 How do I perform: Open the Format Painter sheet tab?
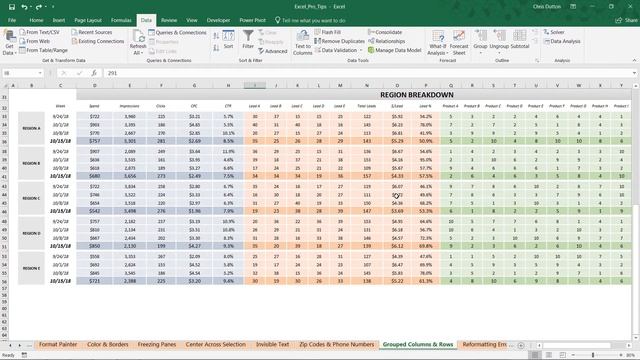point(58,344)
